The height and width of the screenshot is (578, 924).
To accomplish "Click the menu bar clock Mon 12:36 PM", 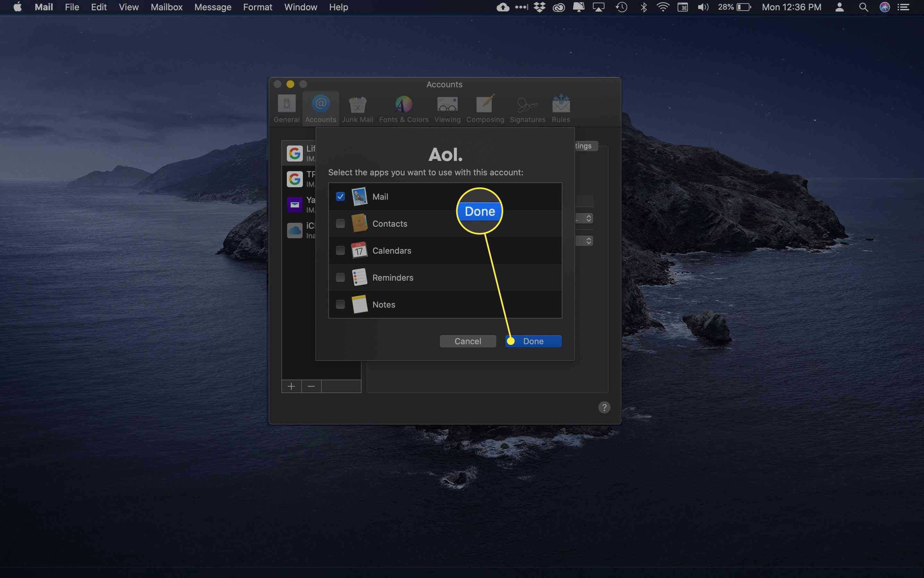I will pos(791,7).
